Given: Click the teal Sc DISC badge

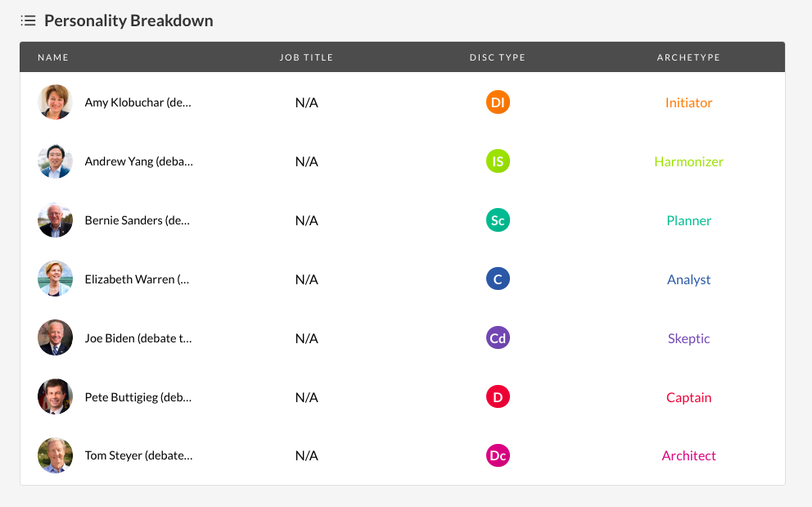Looking at the screenshot, I should (x=498, y=220).
